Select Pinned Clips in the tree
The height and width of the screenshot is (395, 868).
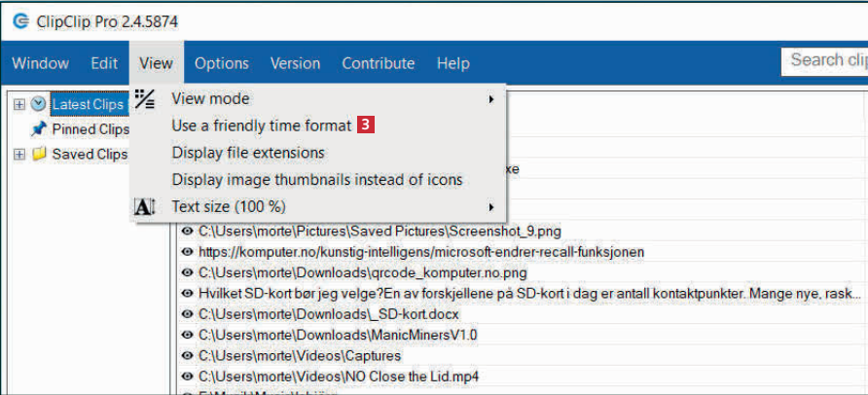pyautogui.click(x=90, y=129)
